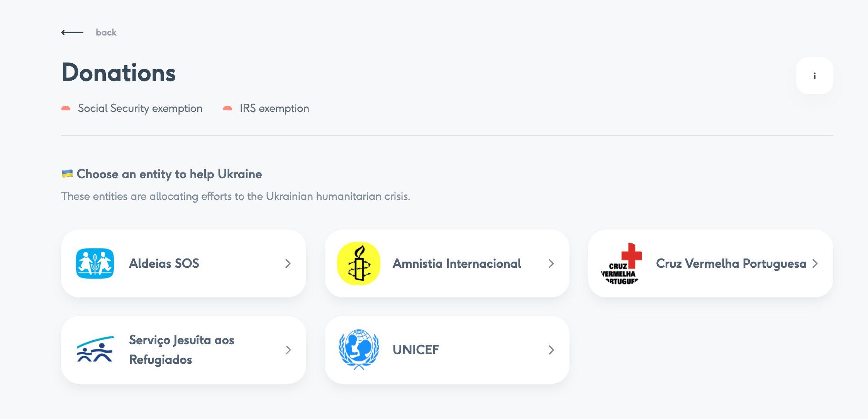Click the Serviço Jesuíta aos Refugiados chevron
868x419 pixels.
tap(288, 350)
